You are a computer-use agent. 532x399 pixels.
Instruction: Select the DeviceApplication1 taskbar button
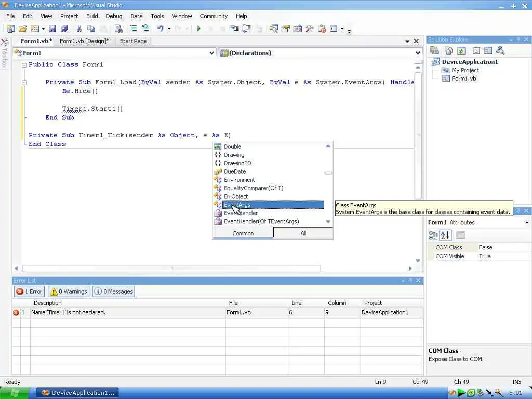(x=78, y=393)
